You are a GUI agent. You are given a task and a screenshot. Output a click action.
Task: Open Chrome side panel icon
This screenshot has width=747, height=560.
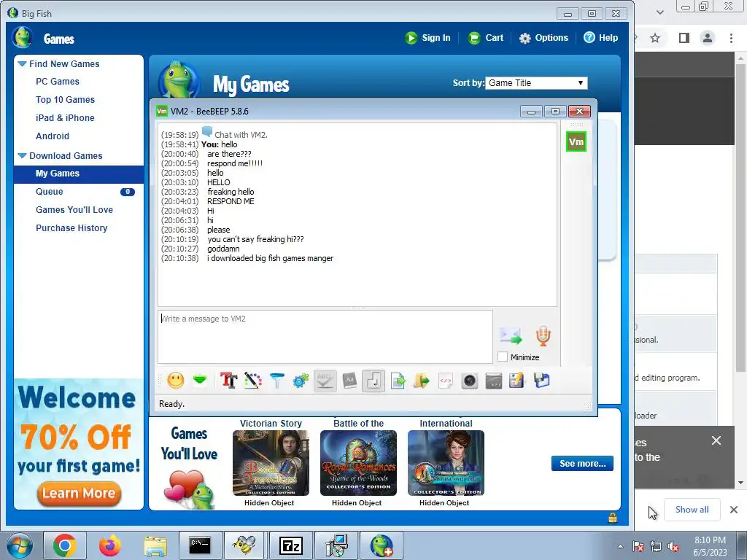pyautogui.click(x=684, y=38)
